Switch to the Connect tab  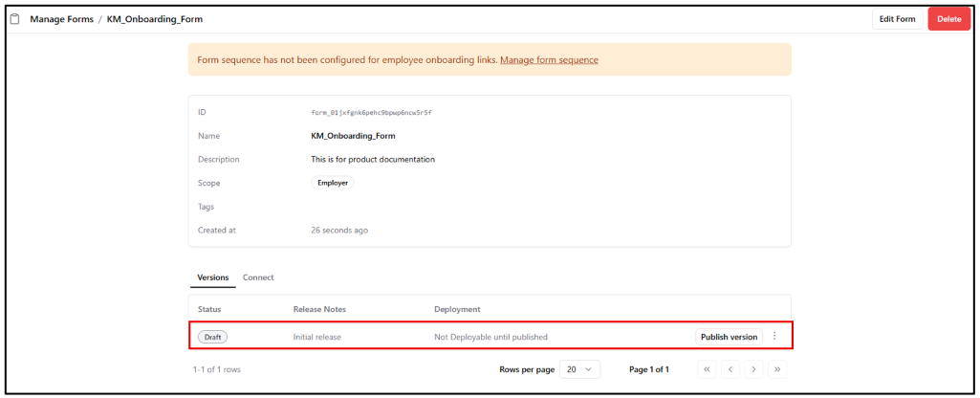click(258, 277)
